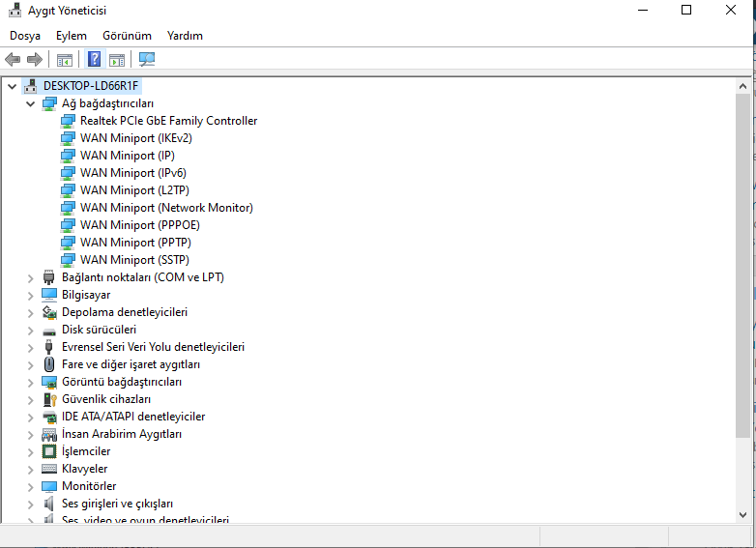Click the Disk sürücüleri drive icon
This screenshot has width=756, height=548.
click(49, 332)
